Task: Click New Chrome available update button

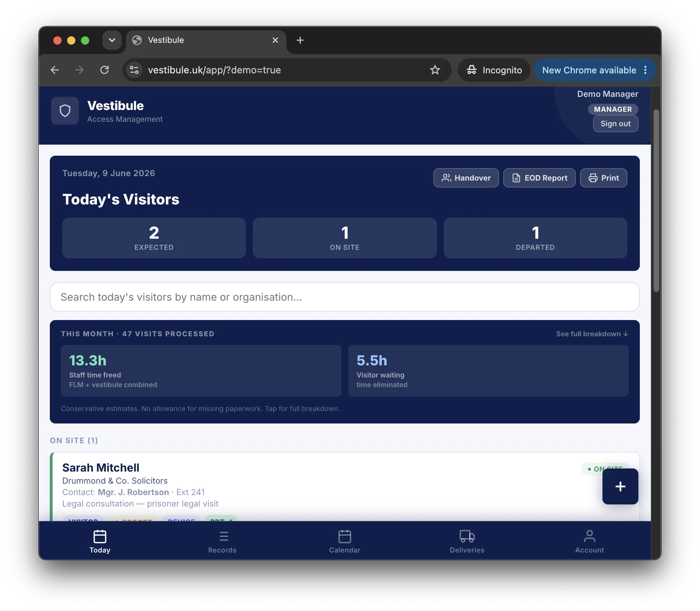Action: [x=589, y=70]
